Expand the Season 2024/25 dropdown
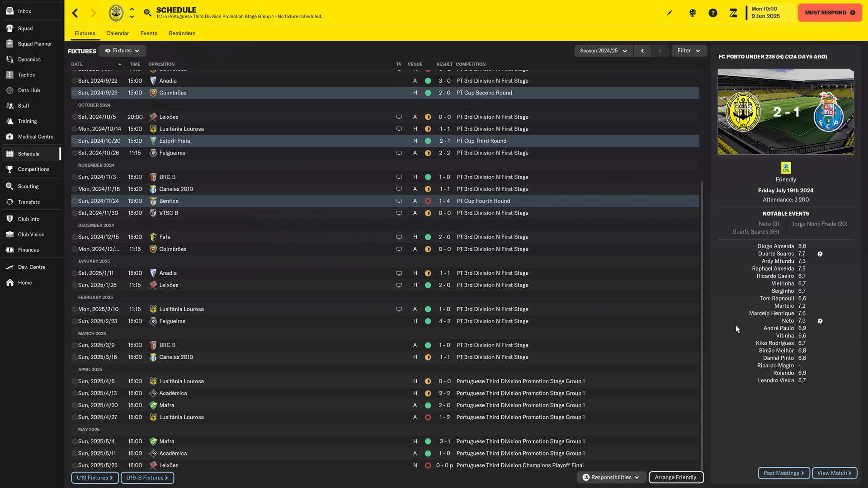Image resolution: width=868 pixels, height=488 pixels. [603, 51]
